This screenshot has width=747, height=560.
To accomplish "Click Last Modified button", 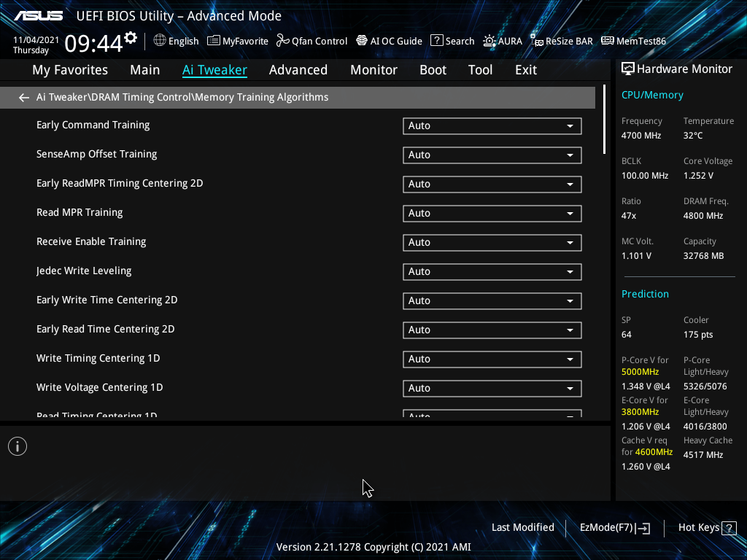I will click(x=522, y=528).
